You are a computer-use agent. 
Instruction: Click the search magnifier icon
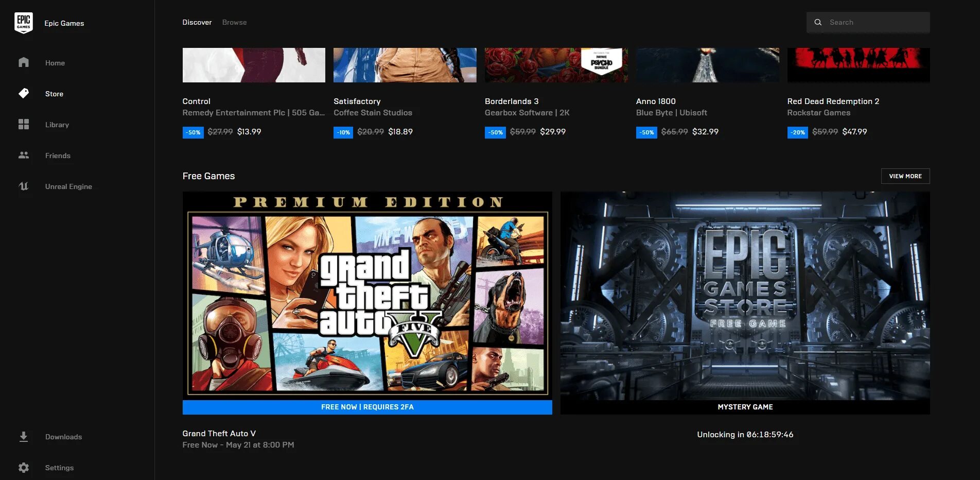coord(818,22)
